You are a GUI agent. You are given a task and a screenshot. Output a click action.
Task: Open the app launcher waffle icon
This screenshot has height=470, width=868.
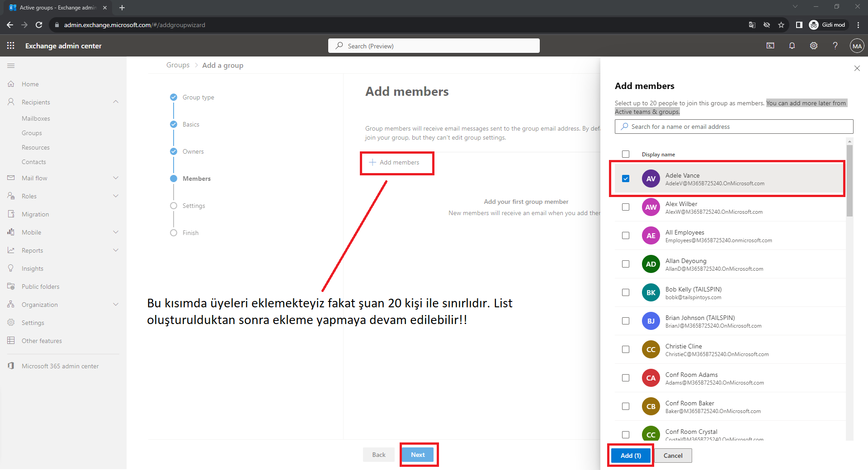11,46
